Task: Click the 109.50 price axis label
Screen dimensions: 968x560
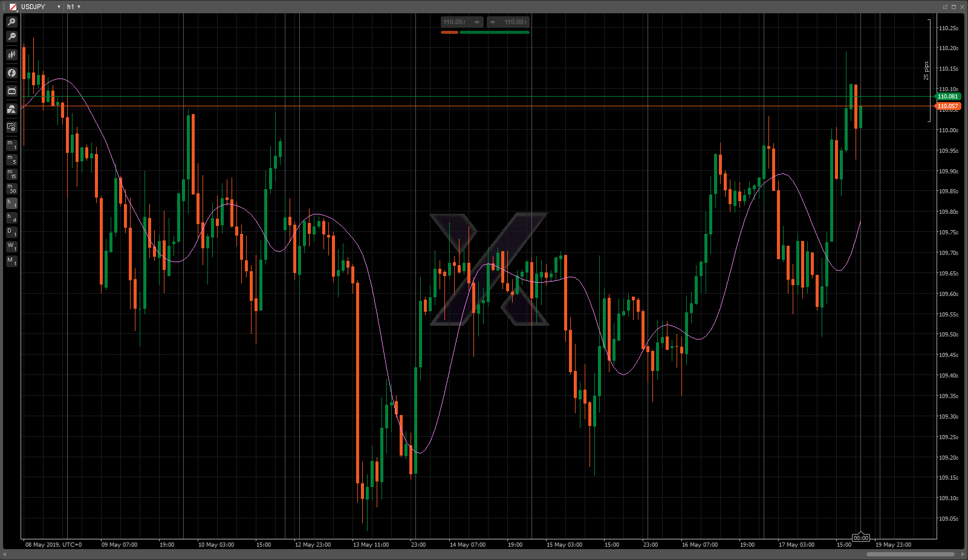Action: 948,335
